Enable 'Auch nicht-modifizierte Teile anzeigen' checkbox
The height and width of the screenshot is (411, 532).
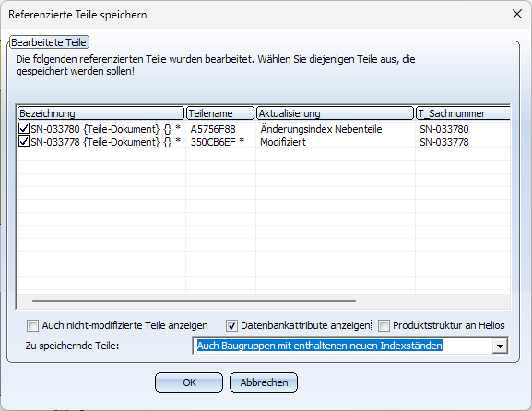tap(32, 326)
